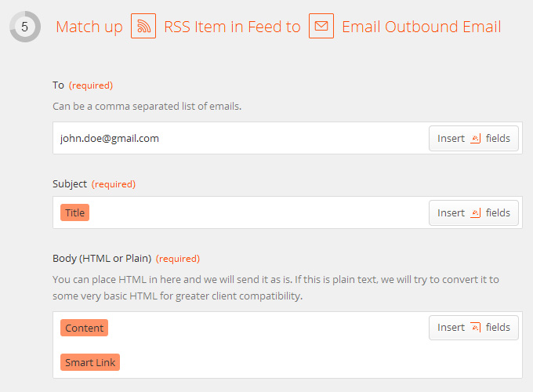Open Insert fields for the Subject field

[x=473, y=212]
